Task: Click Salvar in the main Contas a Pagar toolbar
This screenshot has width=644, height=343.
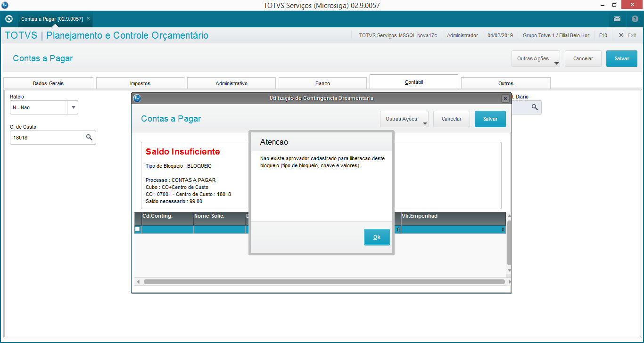Action: [x=622, y=59]
